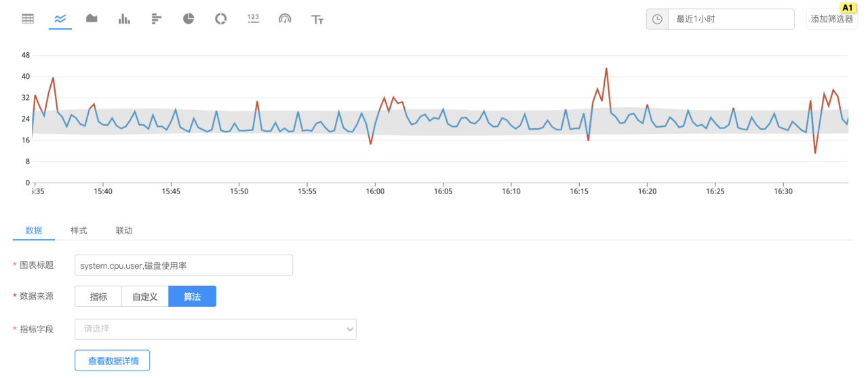
Task: Open the 指标字段 请选择 dropdown
Action: click(x=216, y=329)
